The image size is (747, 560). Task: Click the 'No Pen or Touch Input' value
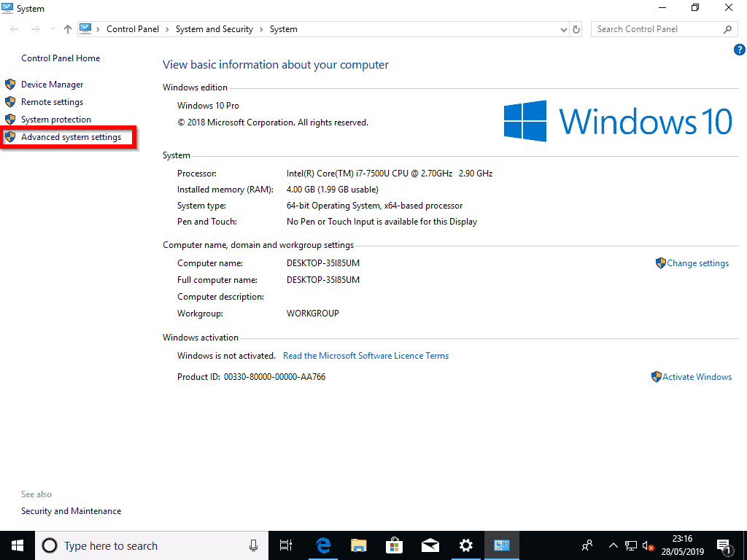pos(382,222)
